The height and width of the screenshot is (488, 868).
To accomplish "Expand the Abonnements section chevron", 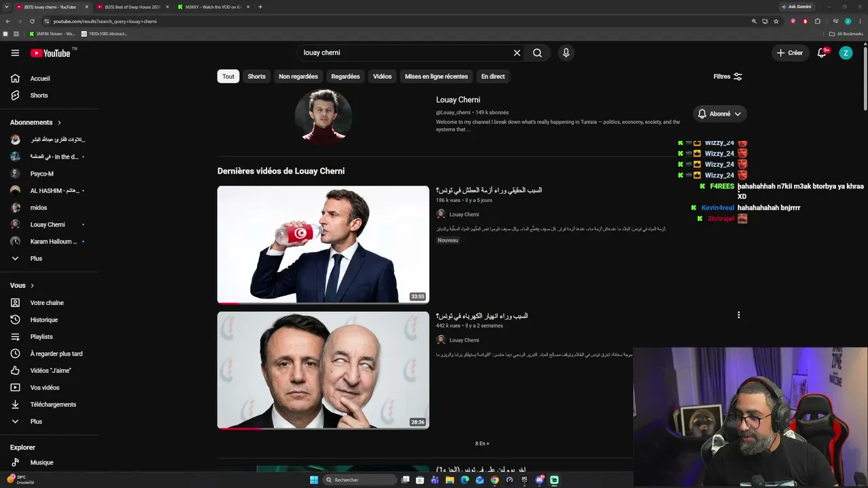I will pos(59,123).
